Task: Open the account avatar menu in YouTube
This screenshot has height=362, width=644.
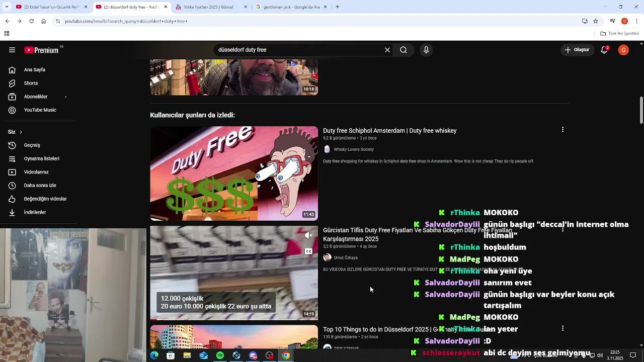Action: (x=623, y=50)
